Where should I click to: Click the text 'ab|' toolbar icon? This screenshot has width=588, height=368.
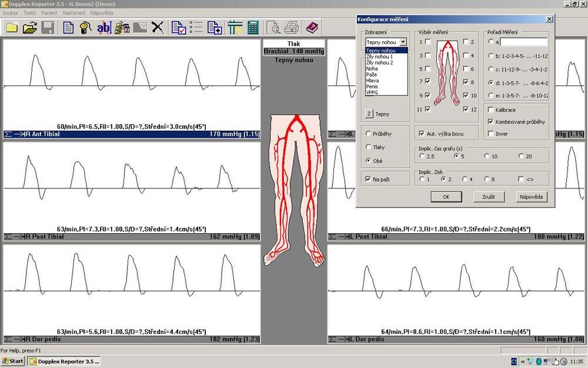pyautogui.click(x=103, y=27)
